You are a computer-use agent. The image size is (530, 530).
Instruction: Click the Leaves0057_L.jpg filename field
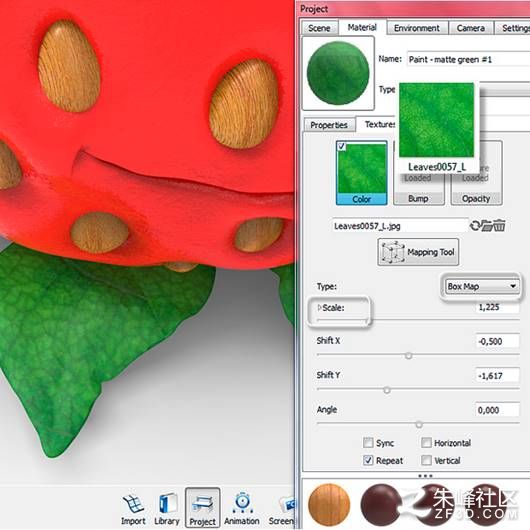(400, 226)
